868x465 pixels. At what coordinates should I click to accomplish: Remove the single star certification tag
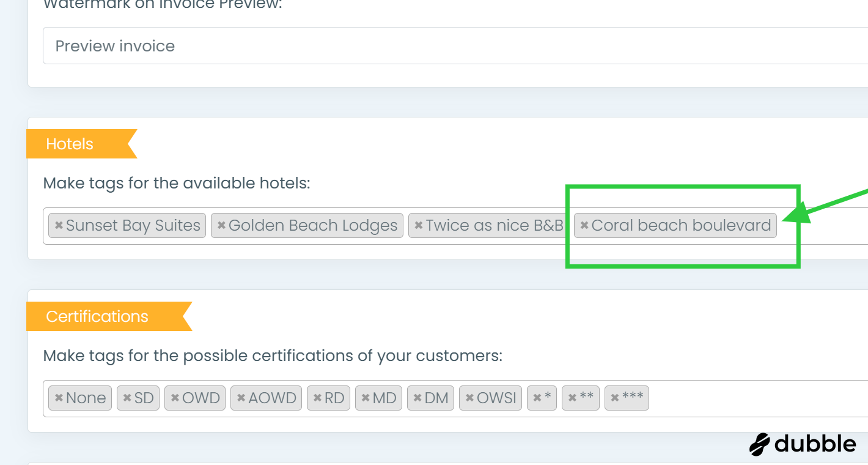pos(537,398)
